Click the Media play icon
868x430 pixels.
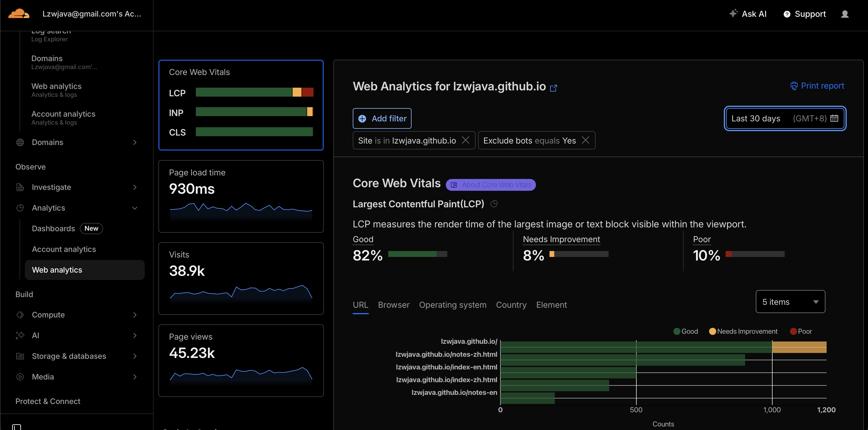20,377
